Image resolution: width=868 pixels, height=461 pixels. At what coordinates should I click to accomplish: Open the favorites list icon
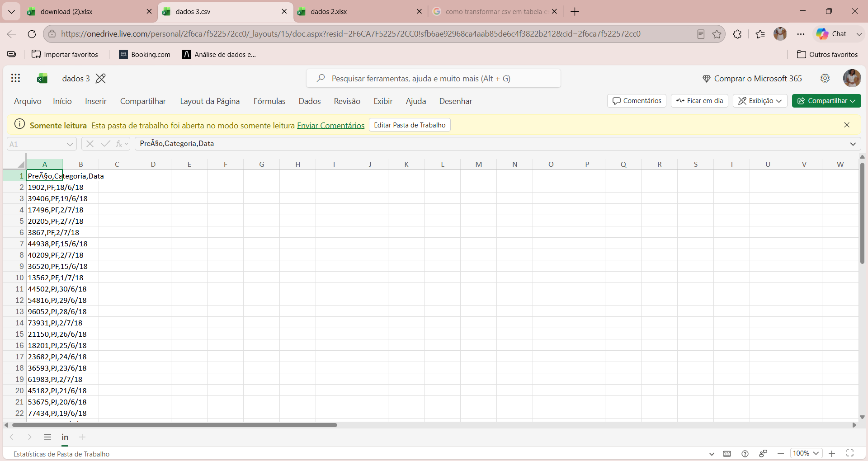(760, 34)
